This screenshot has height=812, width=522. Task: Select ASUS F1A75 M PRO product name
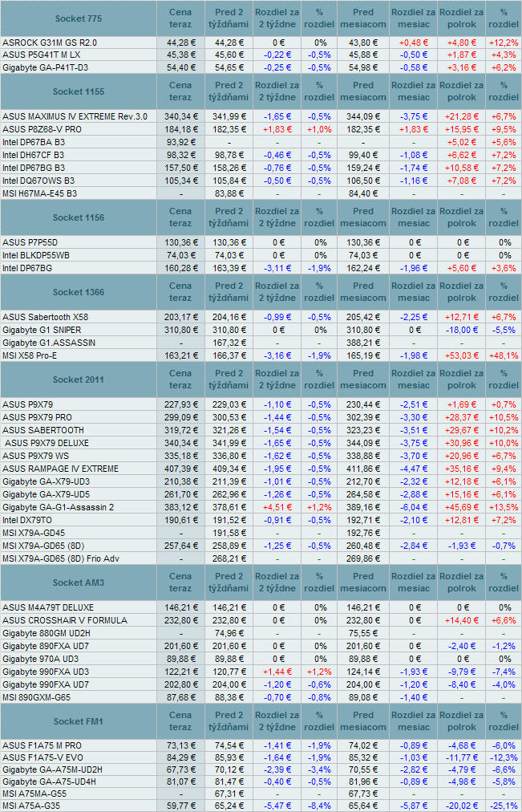tap(42, 745)
